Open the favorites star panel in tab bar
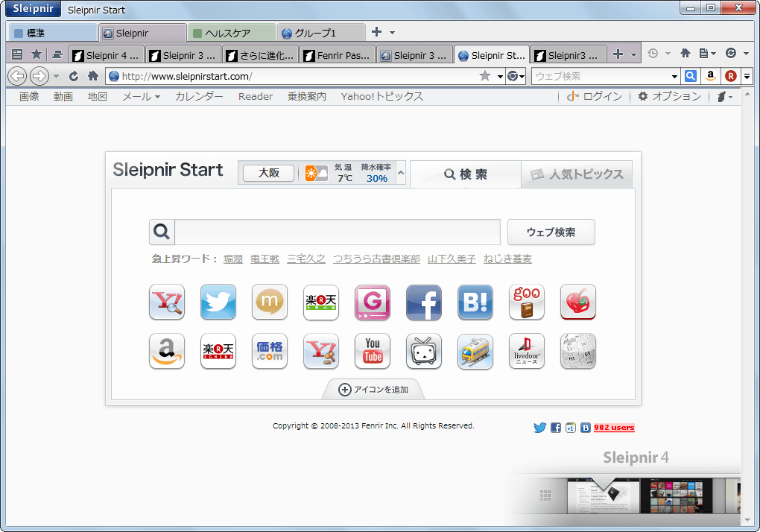 click(37, 54)
